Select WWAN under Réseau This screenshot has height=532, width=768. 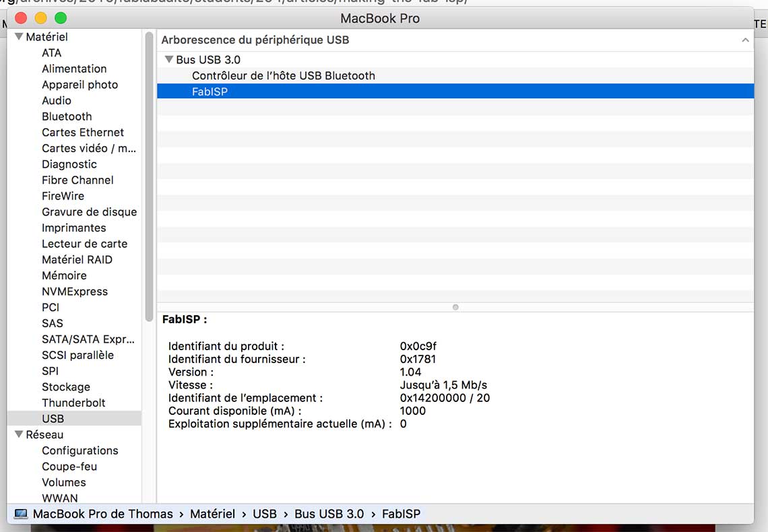coord(60,498)
